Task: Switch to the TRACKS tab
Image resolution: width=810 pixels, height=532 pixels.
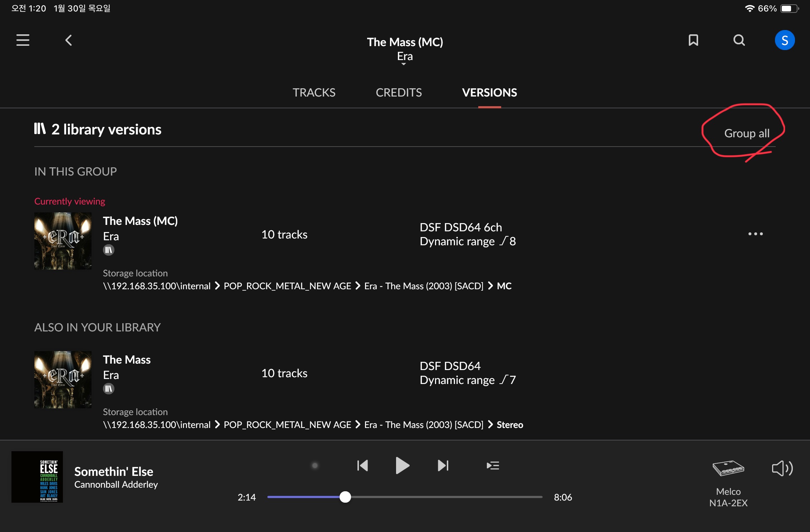Action: [314, 93]
